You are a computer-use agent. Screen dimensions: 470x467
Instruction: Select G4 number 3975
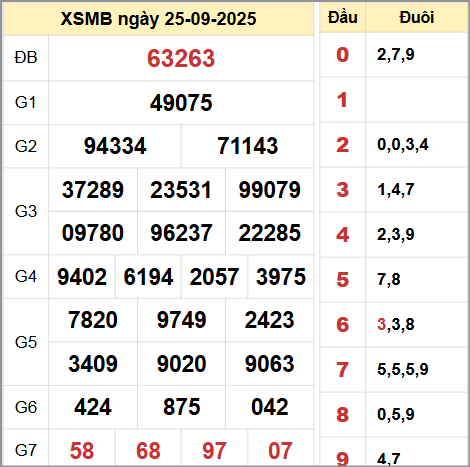[x=281, y=277]
